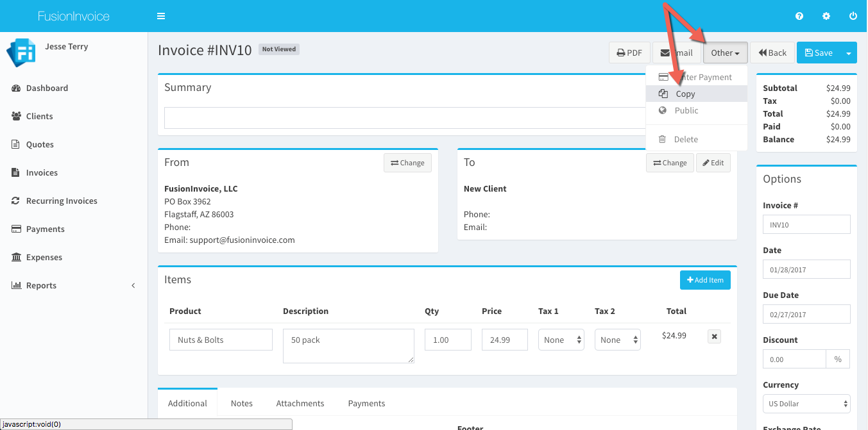Select Delete in the Other menu
Screen dimensions: 868x430
686,140
